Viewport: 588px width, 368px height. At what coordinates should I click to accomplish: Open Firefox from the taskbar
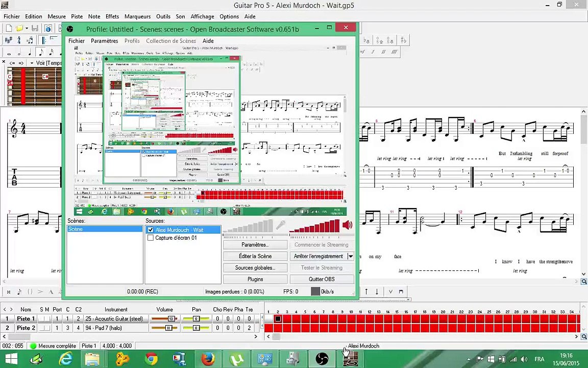tap(207, 359)
